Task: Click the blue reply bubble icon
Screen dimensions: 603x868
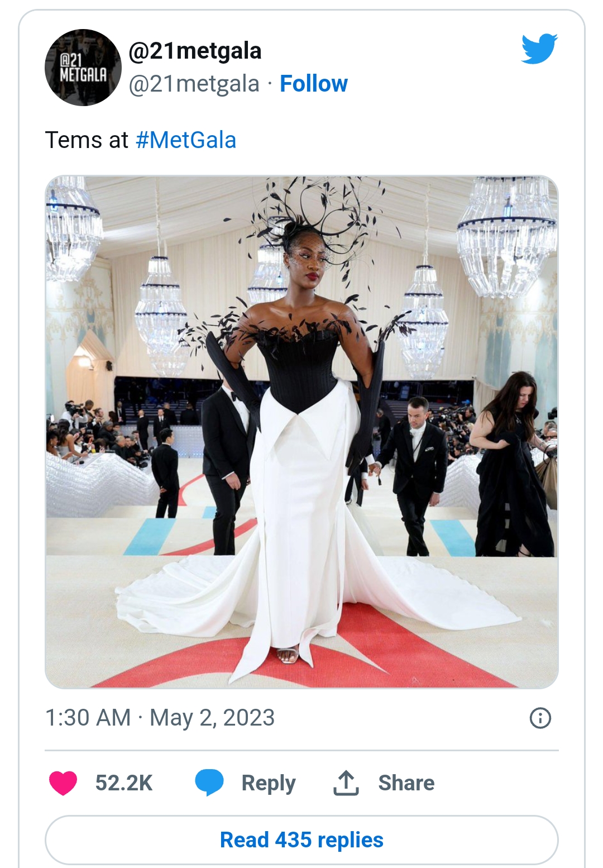Action: (x=209, y=782)
